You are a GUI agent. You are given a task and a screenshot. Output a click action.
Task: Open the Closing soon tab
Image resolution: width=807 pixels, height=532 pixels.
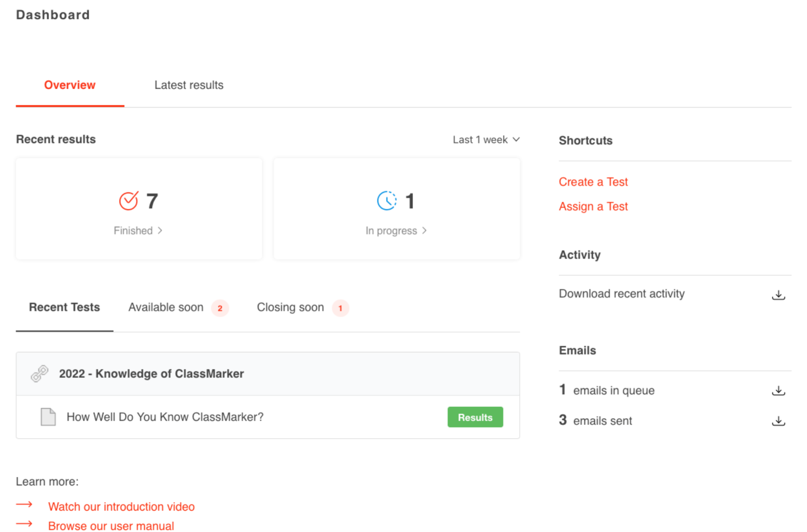pyautogui.click(x=290, y=308)
